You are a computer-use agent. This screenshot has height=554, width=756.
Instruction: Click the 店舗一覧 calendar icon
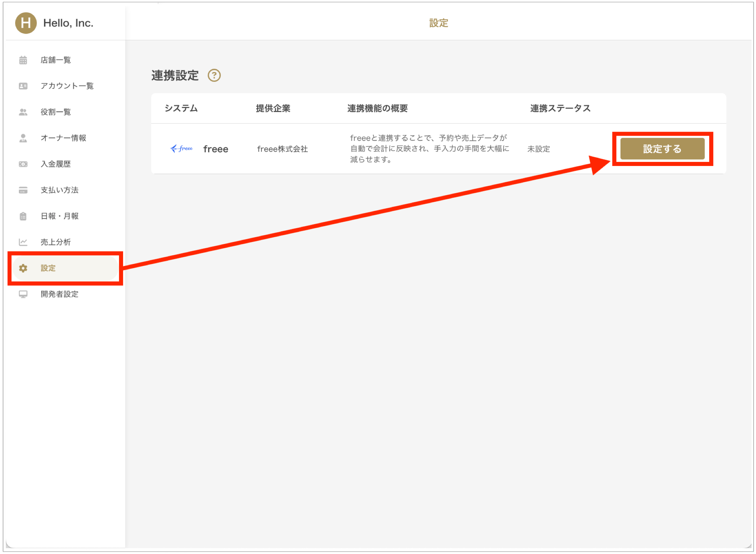[x=23, y=60]
